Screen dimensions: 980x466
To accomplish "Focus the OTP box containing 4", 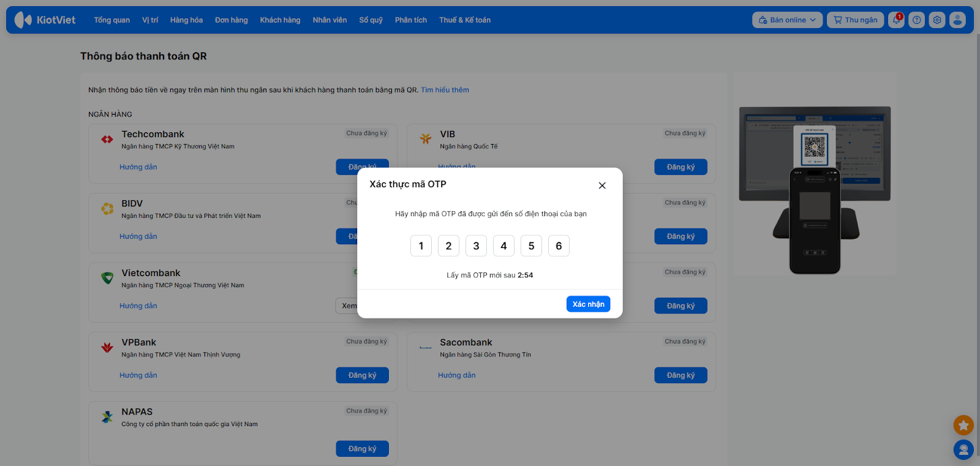I will point(503,246).
